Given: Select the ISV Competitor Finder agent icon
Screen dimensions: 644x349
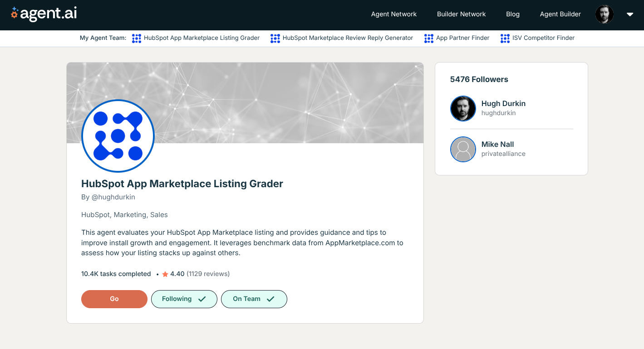Looking at the screenshot, I should 505,38.
